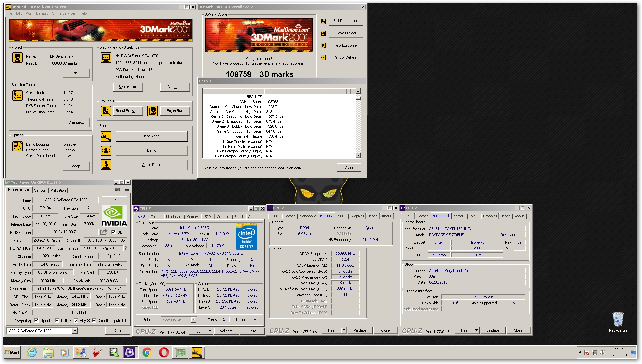This screenshot has width=642, height=364.
Task: Open GPU selection dropdown in GPU-Z
Action: click(x=75, y=331)
